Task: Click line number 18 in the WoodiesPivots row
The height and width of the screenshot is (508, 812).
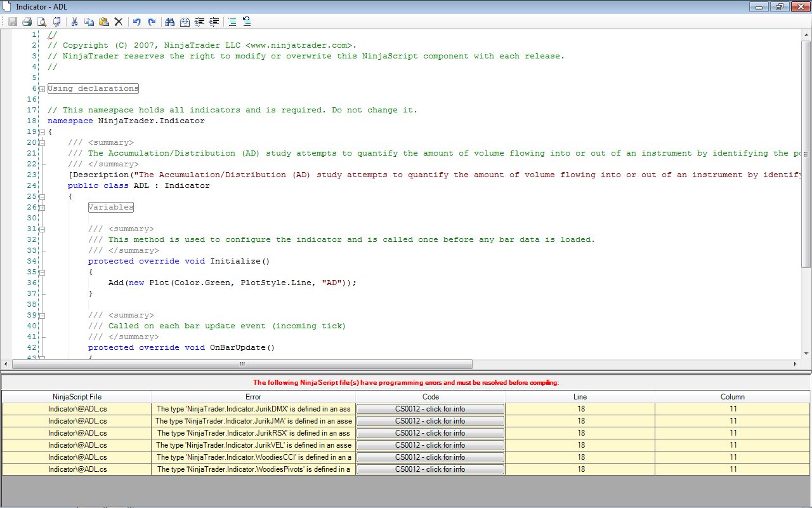Action: click(580, 469)
